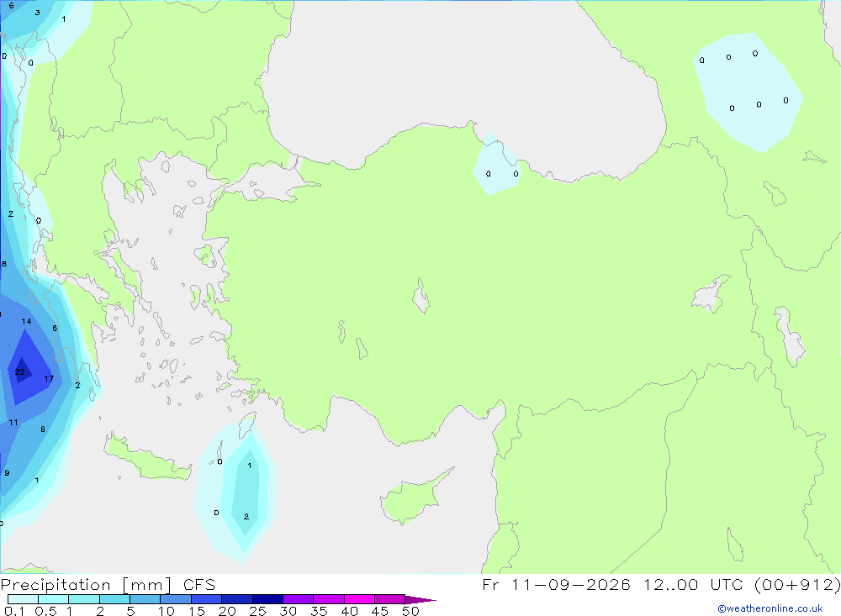Click the precipitation value '3' at map top-left
Image resolution: width=841 pixels, height=616 pixels.
tap(38, 13)
